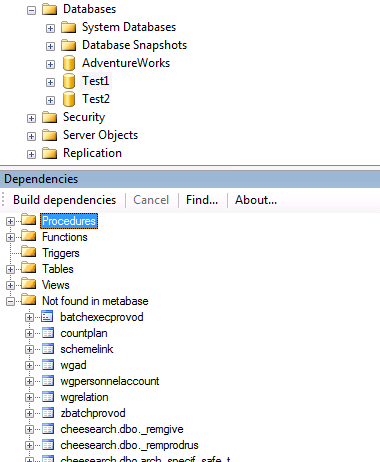Click the Test1 database cylinder icon
This screenshot has width=380, height=462.
(x=69, y=81)
